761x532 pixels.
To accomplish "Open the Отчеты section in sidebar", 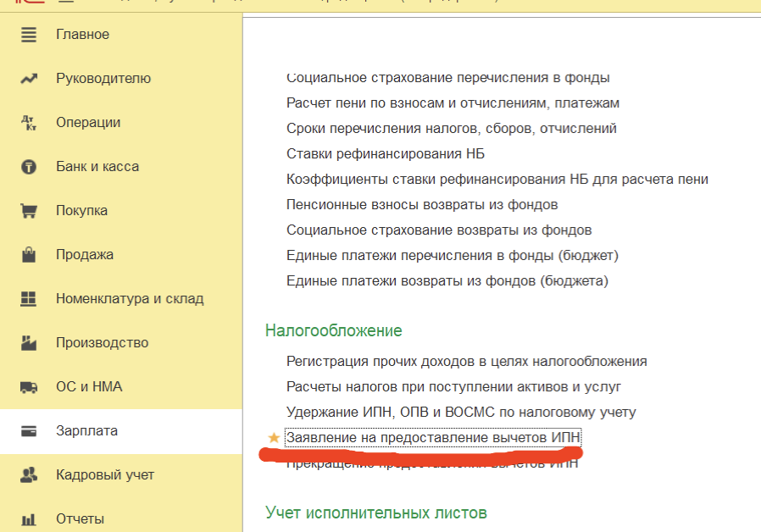I will pos(80,518).
